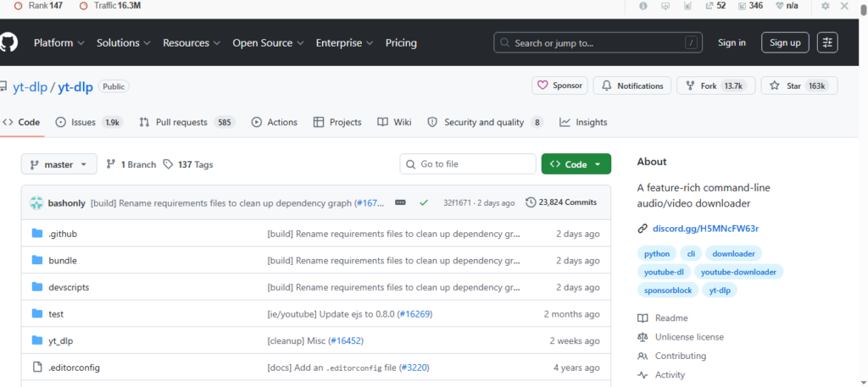
Task: Open the Issues tab
Action: point(88,122)
